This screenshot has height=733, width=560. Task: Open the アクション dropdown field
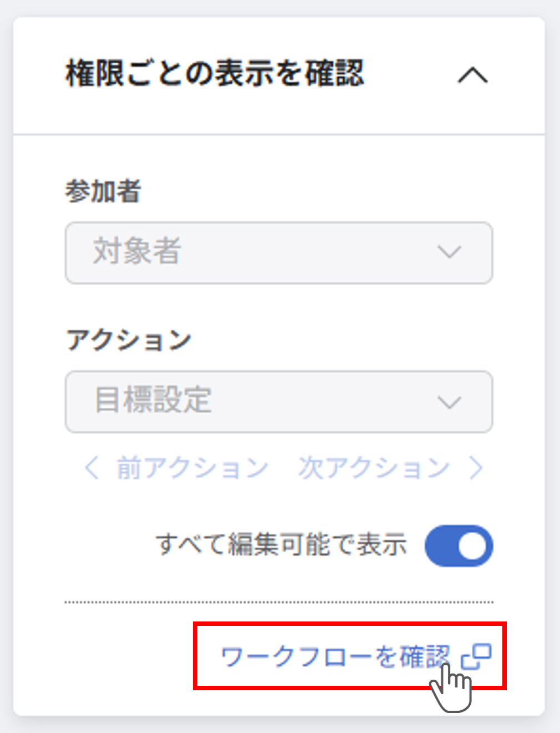[x=278, y=402]
